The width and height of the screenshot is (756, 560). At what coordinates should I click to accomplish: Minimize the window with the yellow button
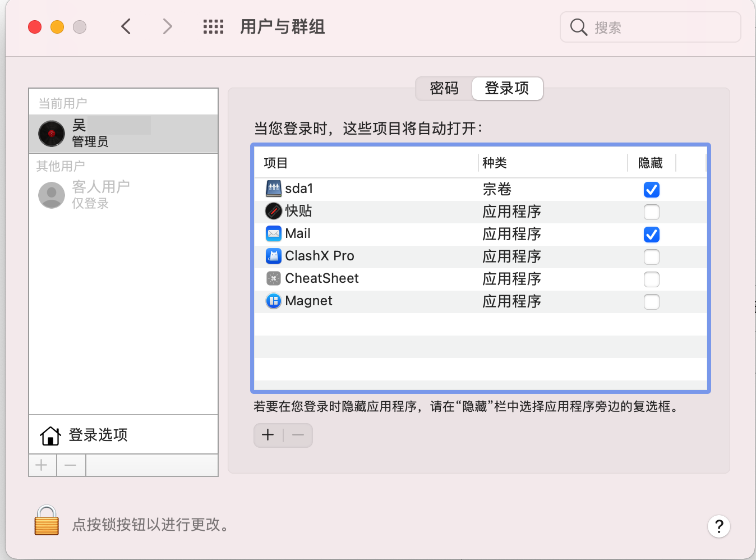[x=57, y=27]
